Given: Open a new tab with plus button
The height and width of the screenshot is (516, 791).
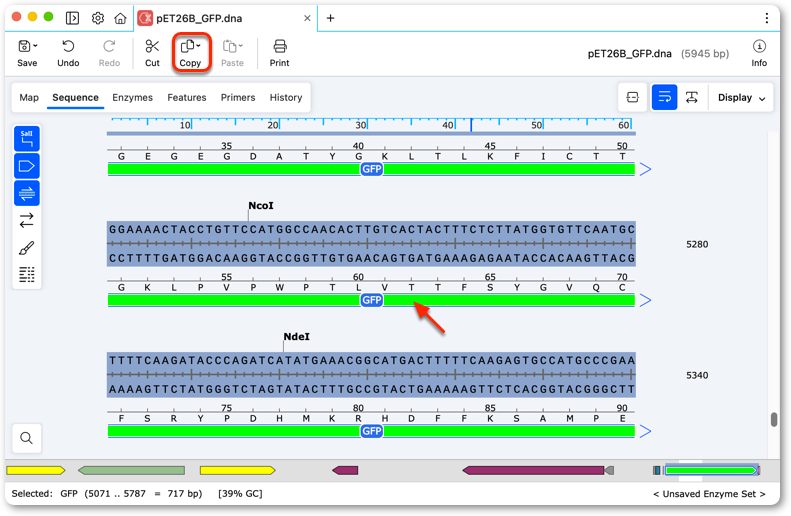Looking at the screenshot, I should pos(330,18).
